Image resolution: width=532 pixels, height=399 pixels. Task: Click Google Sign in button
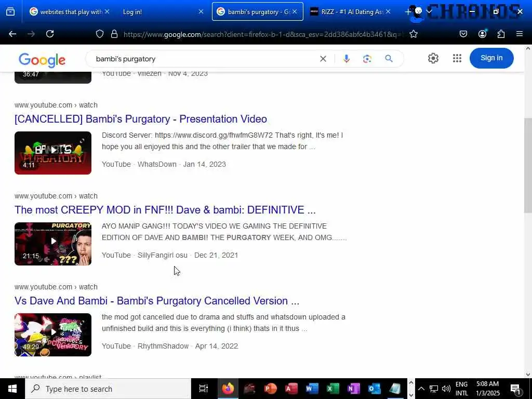point(491,58)
